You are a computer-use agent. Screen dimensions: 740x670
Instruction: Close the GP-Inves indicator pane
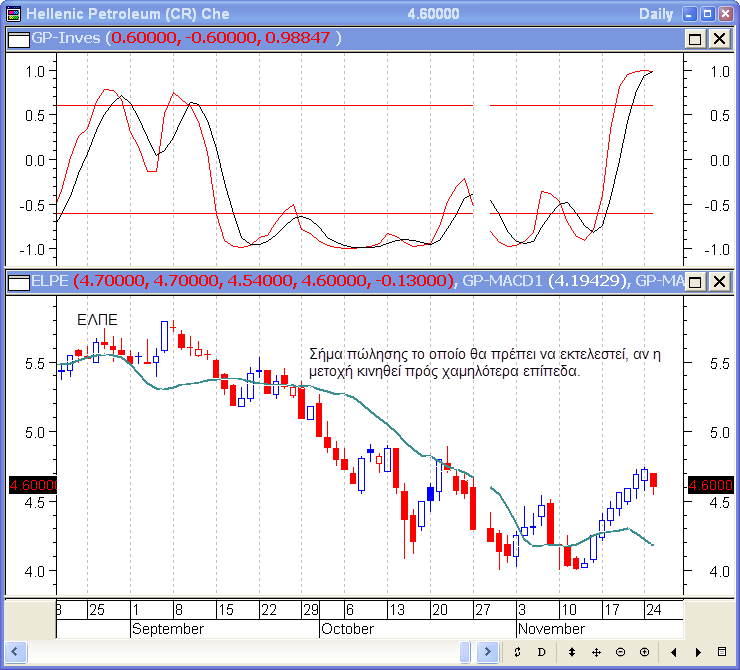click(x=719, y=38)
